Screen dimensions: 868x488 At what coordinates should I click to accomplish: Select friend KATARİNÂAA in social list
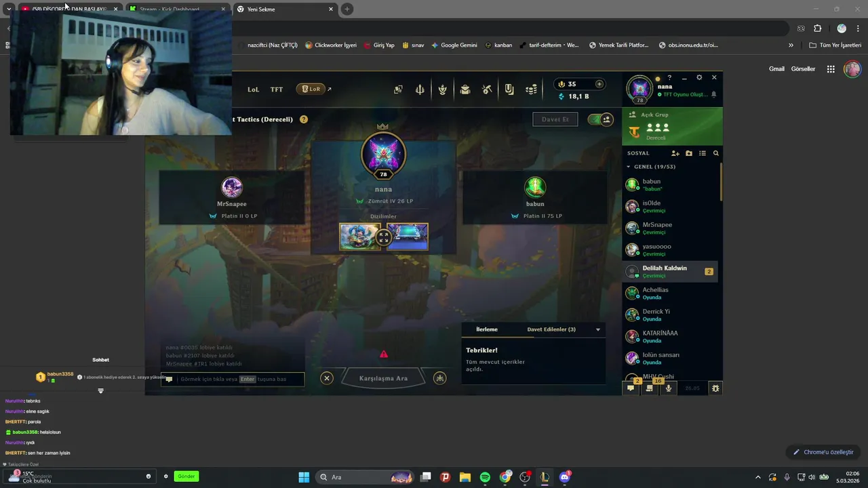click(670, 336)
